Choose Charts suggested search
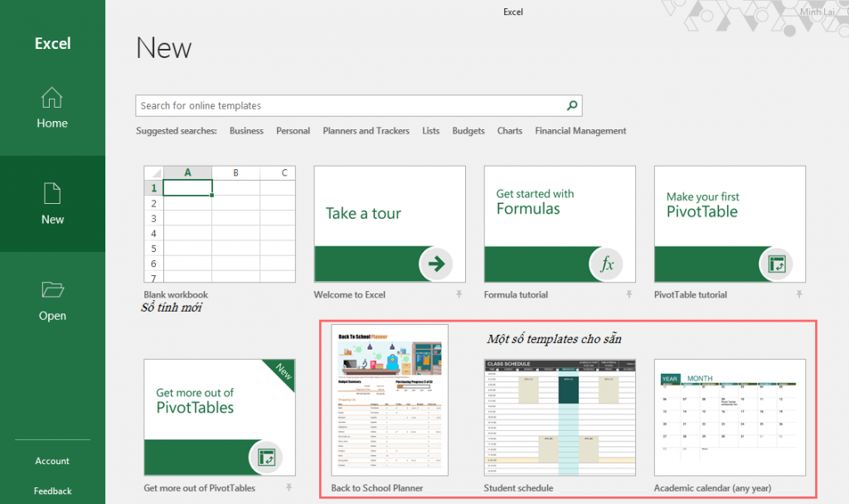849x504 pixels. point(510,130)
